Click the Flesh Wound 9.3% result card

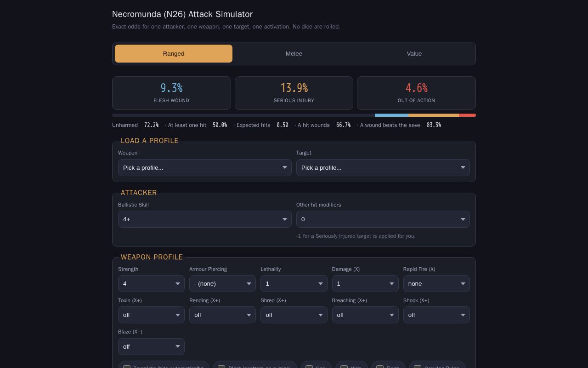(171, 93)
